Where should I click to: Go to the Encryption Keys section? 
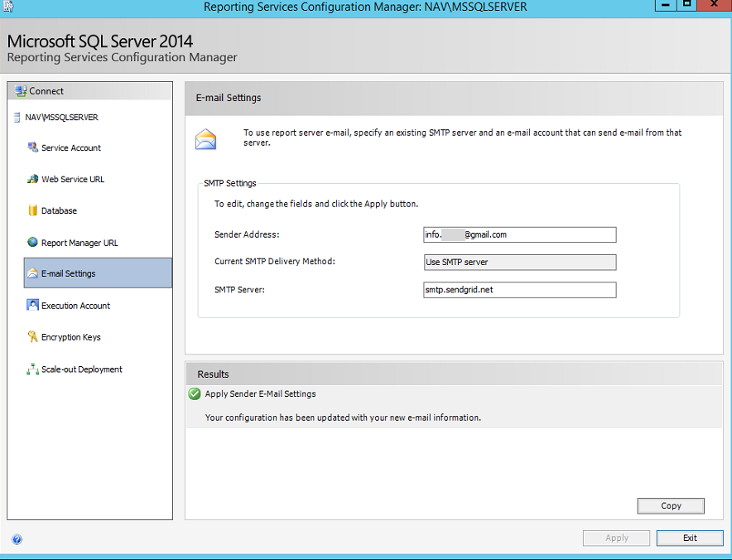[x=71, y=337]
